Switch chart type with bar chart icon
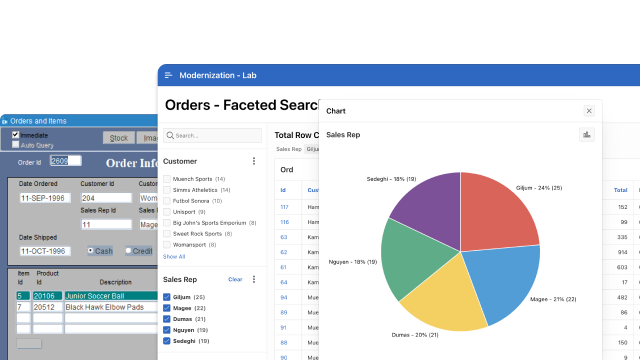The image size is (640, 360). (587, 135)
